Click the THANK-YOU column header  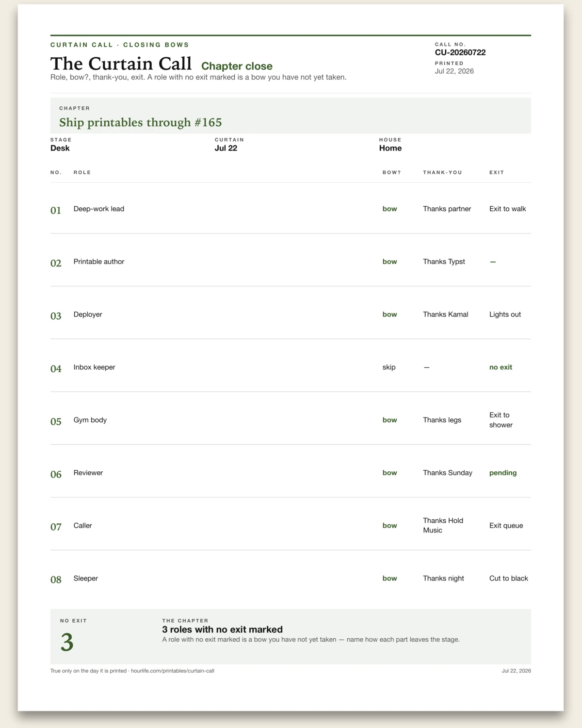[442, 172]
